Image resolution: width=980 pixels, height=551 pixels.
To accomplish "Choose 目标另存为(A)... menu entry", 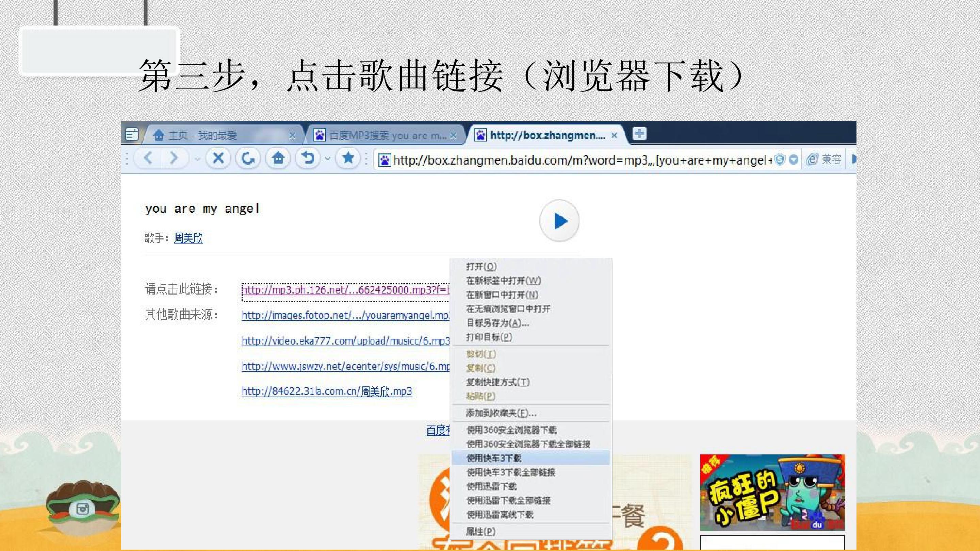I will coord(531,323).
